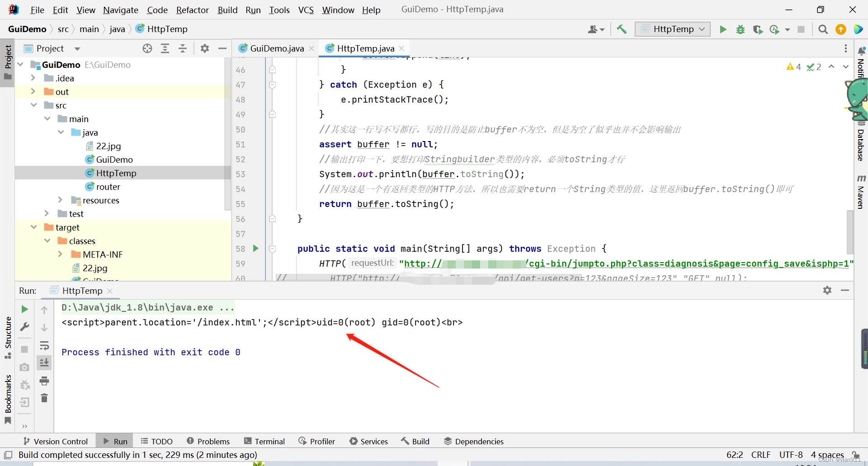Open the Navigate menu

tap(121, 10)
